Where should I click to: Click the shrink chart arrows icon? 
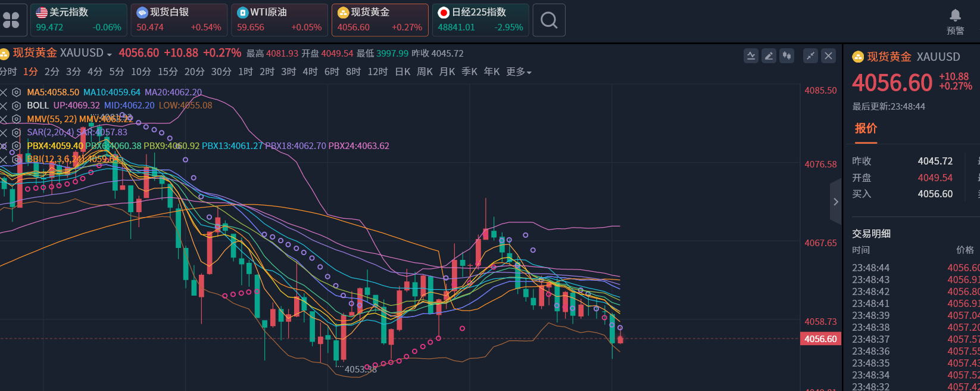tap(810, 56)
